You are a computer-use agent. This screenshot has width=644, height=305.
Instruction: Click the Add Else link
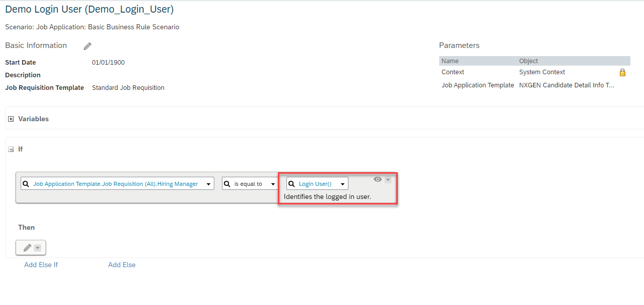[x=122, y=265]
